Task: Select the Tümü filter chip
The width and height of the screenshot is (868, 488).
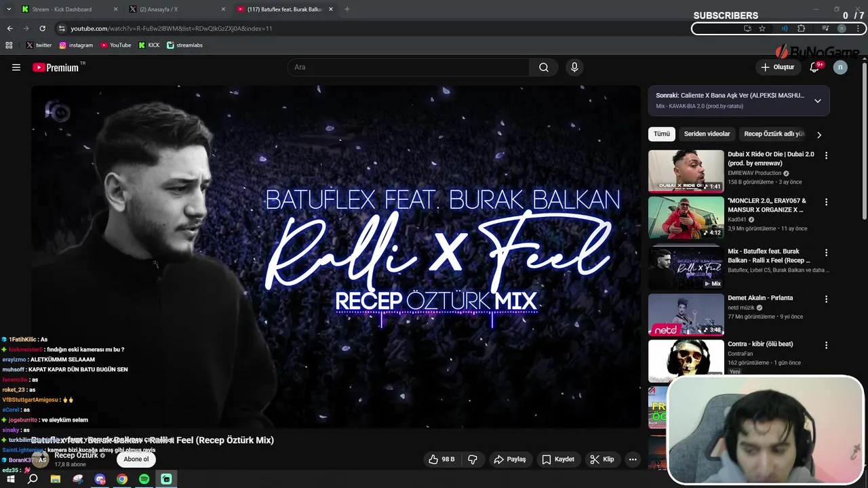Action: point(662,134)
